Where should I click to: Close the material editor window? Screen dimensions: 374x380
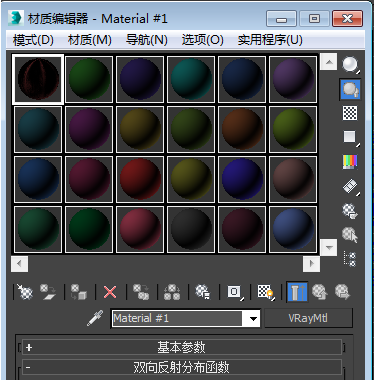[x=347, y=19]
